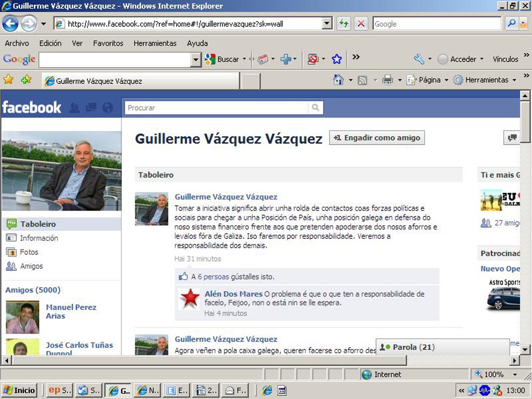Screen dimensions: 532x399
Task: Open Facebook messages icon in header
Action: [x=91, y=108]
